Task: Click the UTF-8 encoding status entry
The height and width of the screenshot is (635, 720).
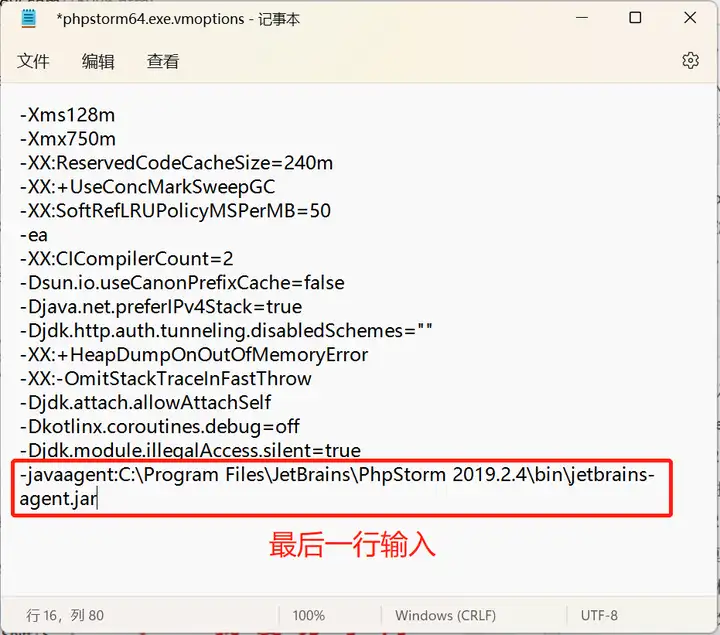Action: pyautogui.click(x=599, y=615)
